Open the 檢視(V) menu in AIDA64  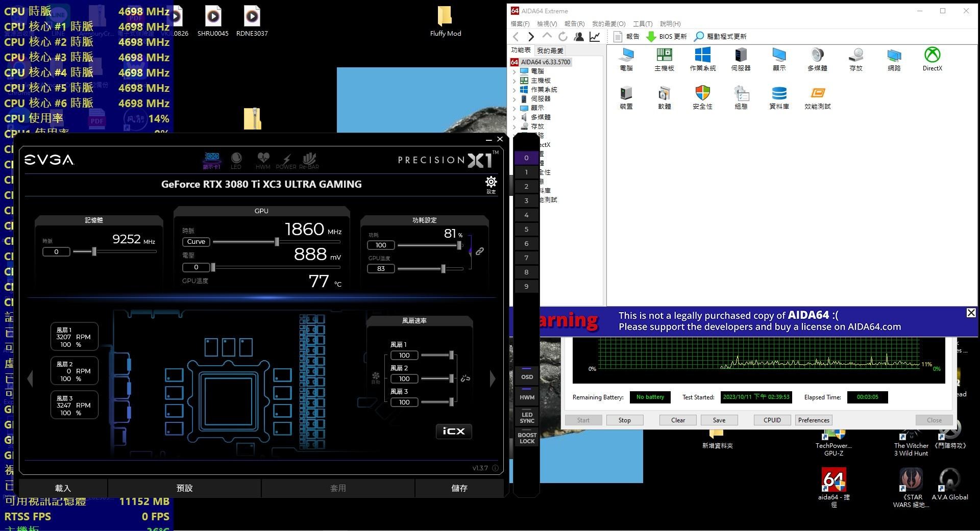coord(547,24)
